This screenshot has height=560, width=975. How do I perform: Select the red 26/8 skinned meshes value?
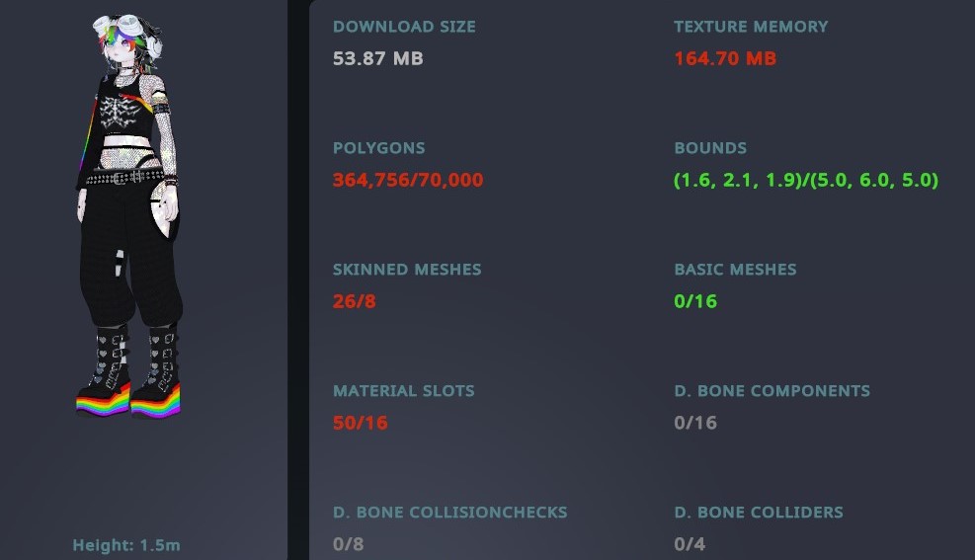(355, 301)
